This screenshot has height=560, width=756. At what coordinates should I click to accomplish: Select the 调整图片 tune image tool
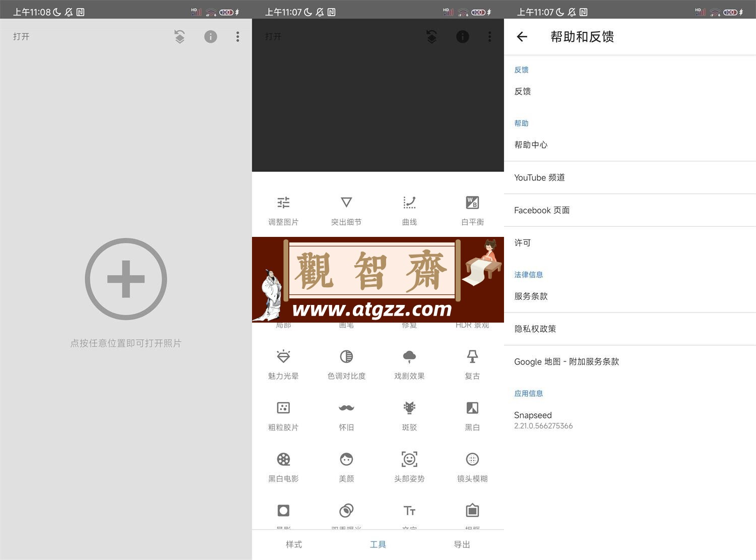coord(283,211)
